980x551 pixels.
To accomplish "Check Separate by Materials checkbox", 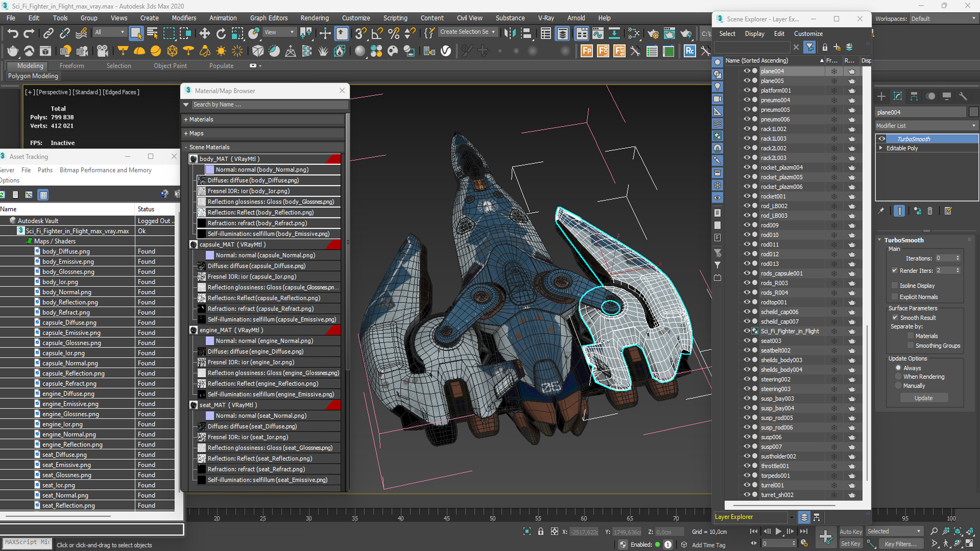I will 910,336.
